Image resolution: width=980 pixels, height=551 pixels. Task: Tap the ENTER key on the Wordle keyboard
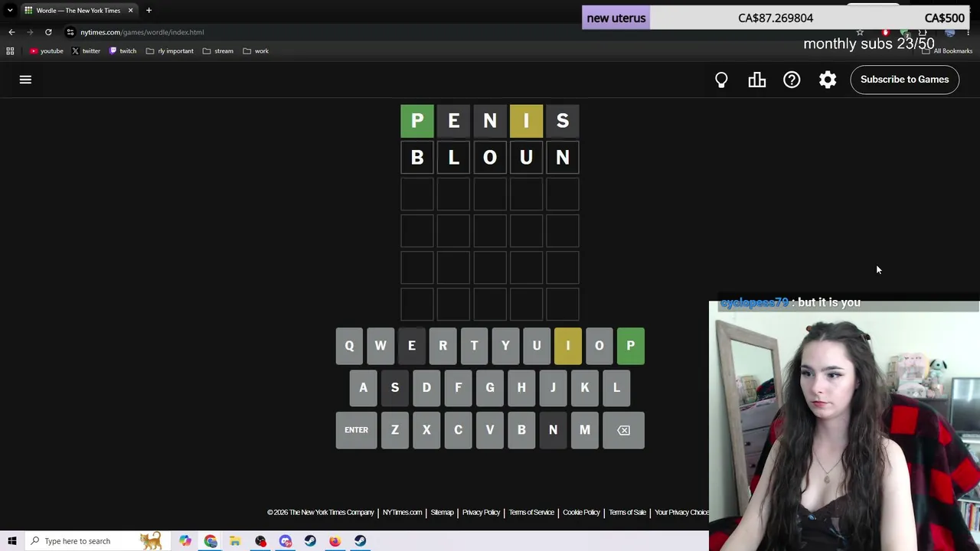point(356,430)
